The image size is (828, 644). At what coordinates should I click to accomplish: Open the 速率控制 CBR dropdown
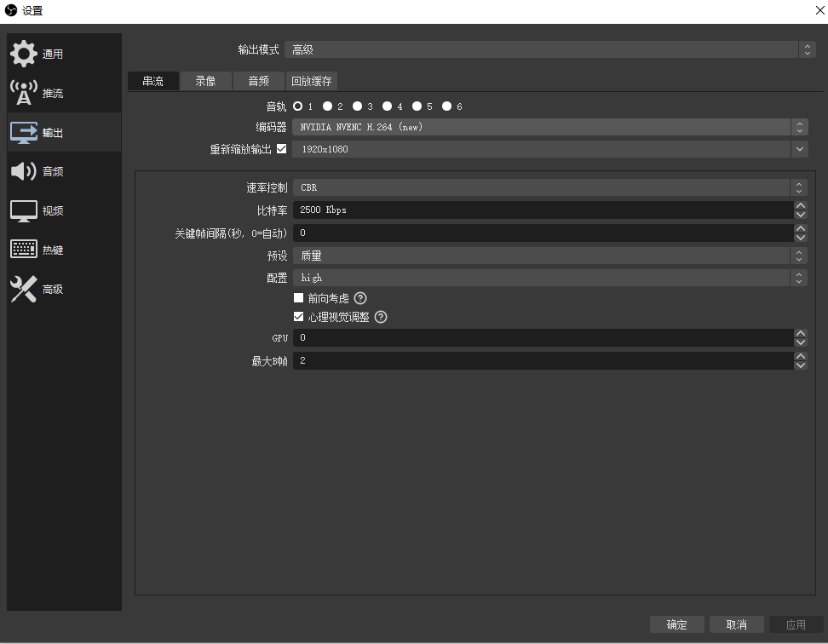(550, 187)
